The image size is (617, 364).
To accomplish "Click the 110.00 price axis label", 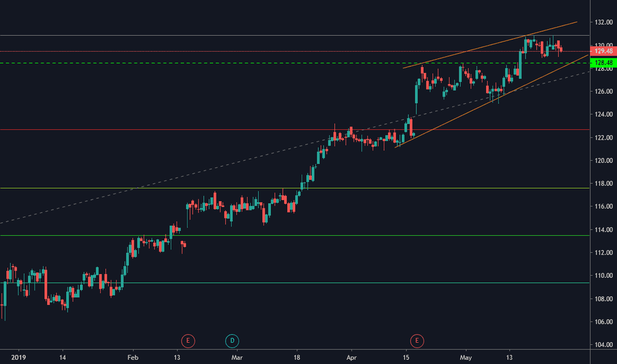I will tap(604, 276).
